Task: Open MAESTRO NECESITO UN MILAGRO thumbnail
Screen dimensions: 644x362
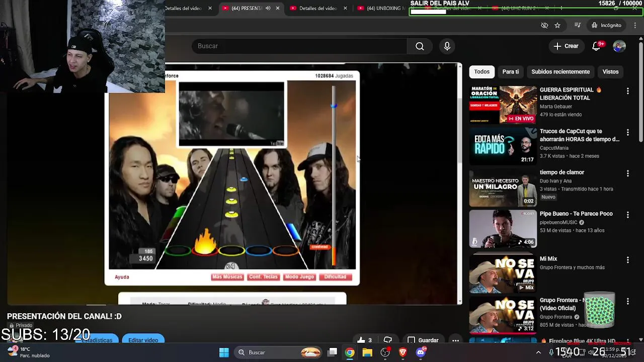Action: click(503, 188)
